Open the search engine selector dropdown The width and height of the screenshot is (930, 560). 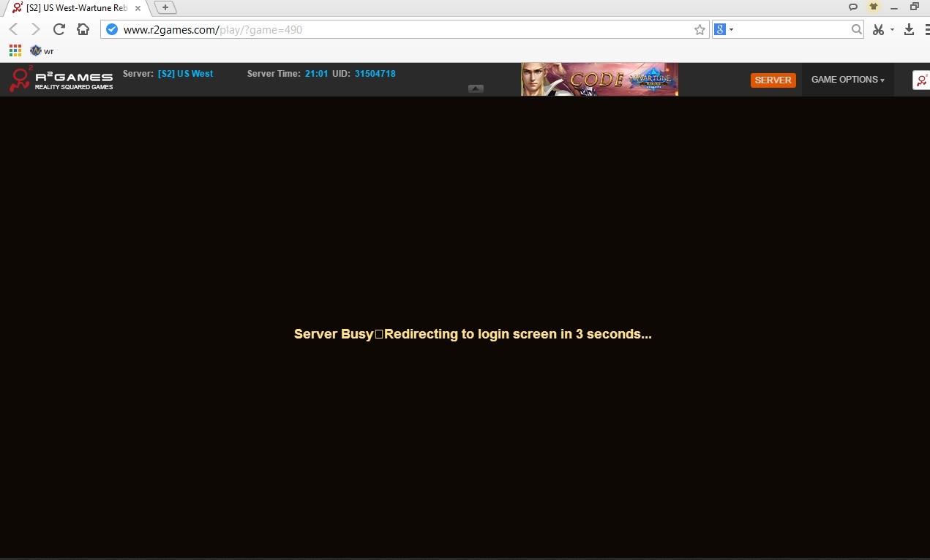coord(724,29)
